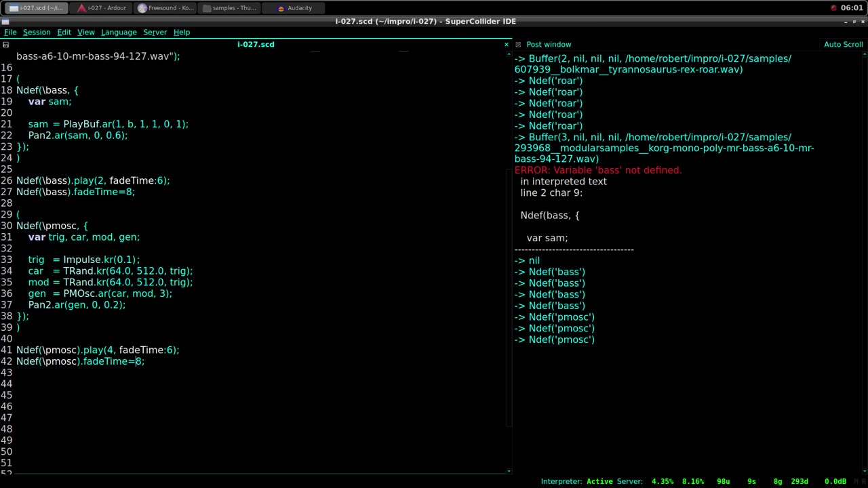Click the PlayBuf.ar code line
Image resolution: width=868 pixels, height=488 pixels.
pyautogui.click(x=108, y=124)
